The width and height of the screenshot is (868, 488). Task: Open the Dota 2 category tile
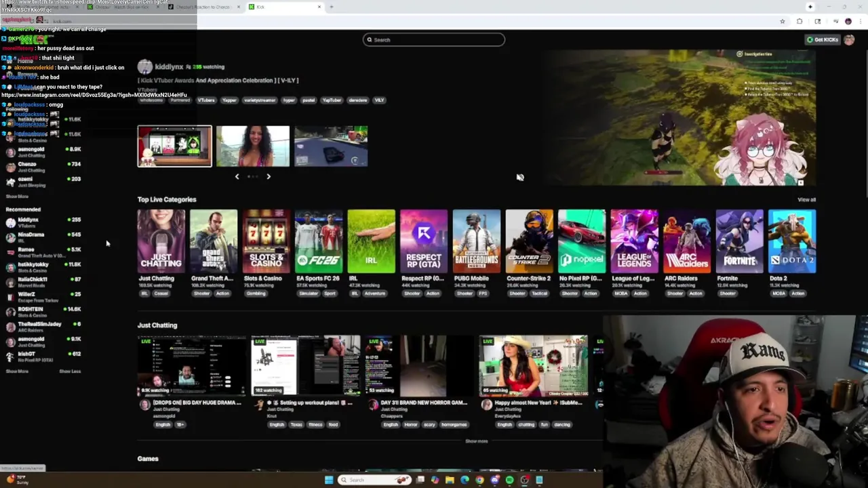tap(791, 242)
